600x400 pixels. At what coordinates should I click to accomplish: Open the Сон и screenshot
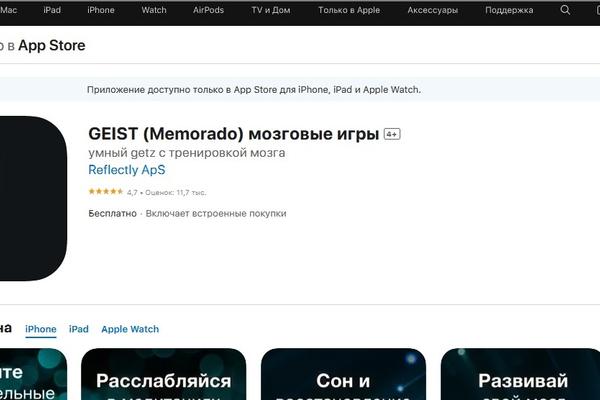343,374
